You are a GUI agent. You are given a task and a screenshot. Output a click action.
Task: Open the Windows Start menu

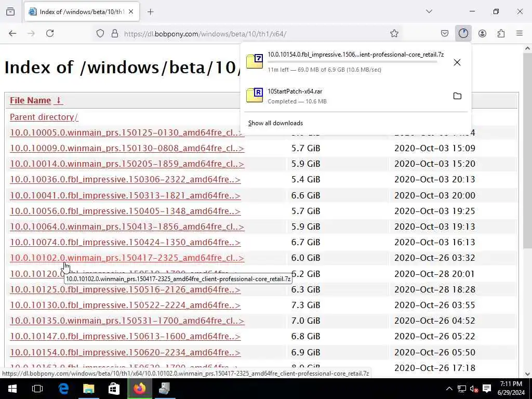pyautogui.click(x=12, y=389)
